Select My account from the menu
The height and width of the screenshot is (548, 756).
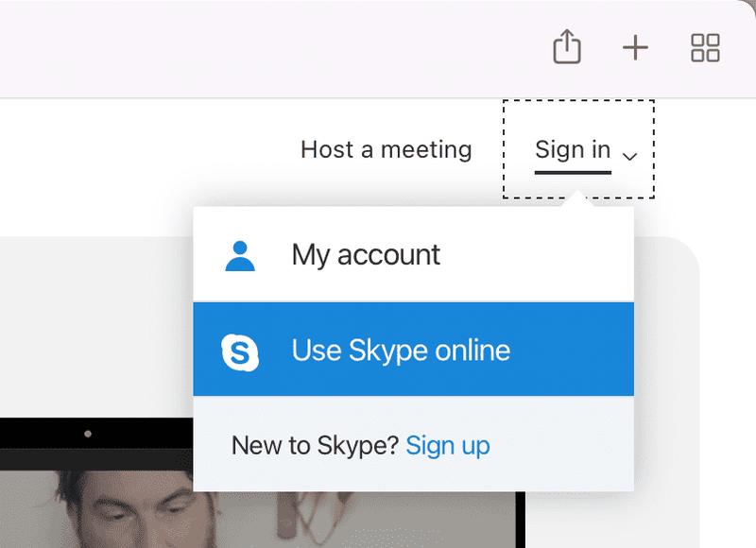pos(413,254)
